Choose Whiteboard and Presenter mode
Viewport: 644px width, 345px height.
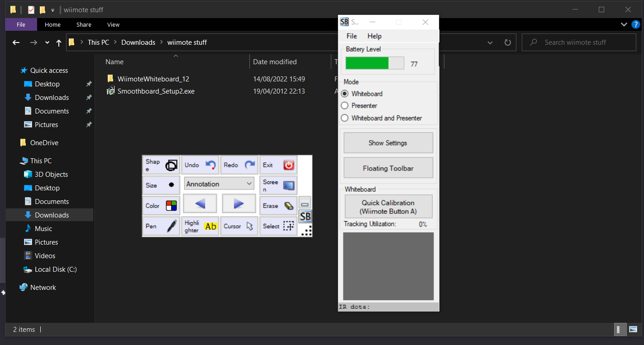(x=344, y=118)
